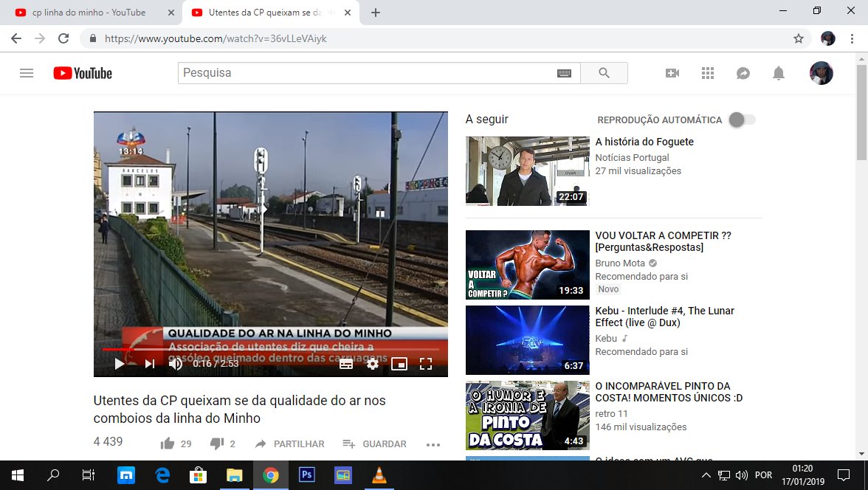Open VLC media player from taskbar
868x490 pixels.
pos(379,475)
